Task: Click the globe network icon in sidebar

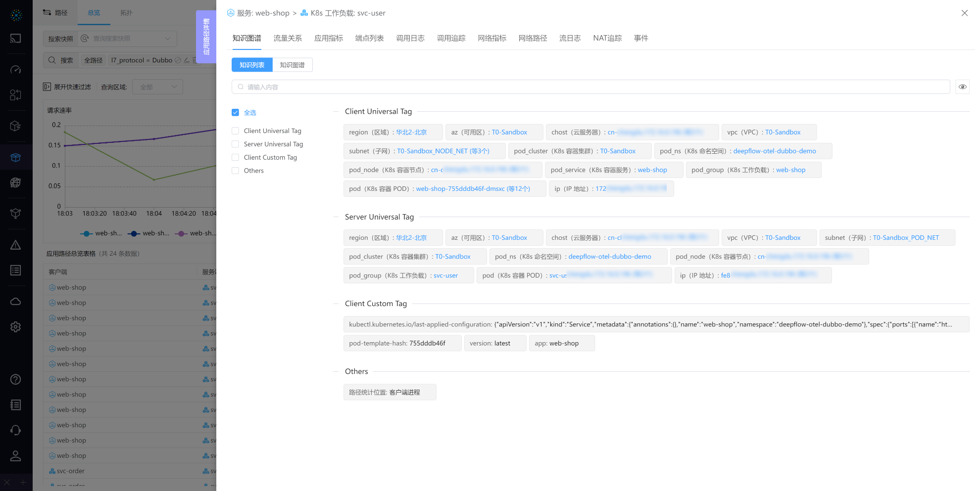Action: click(15, 182)
